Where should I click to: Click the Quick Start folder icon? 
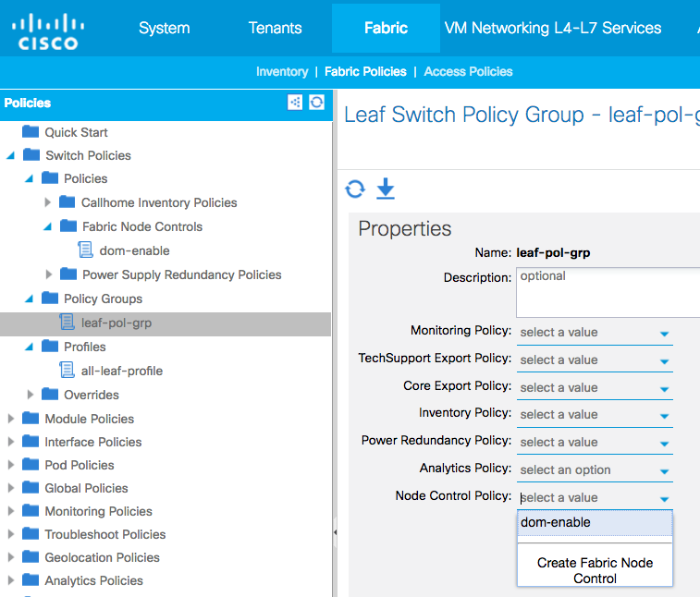(31, 132)
